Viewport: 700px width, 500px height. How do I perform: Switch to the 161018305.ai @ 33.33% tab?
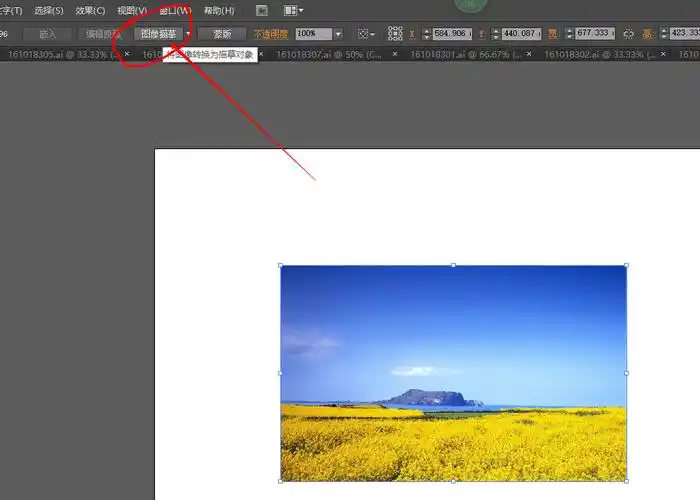(x=63, y=54)
